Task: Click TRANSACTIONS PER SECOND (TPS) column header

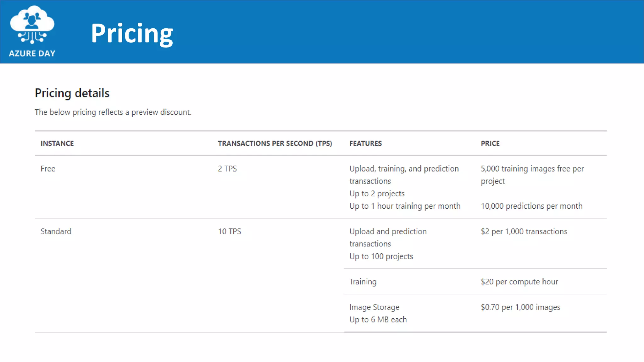Action: (275, 143)
